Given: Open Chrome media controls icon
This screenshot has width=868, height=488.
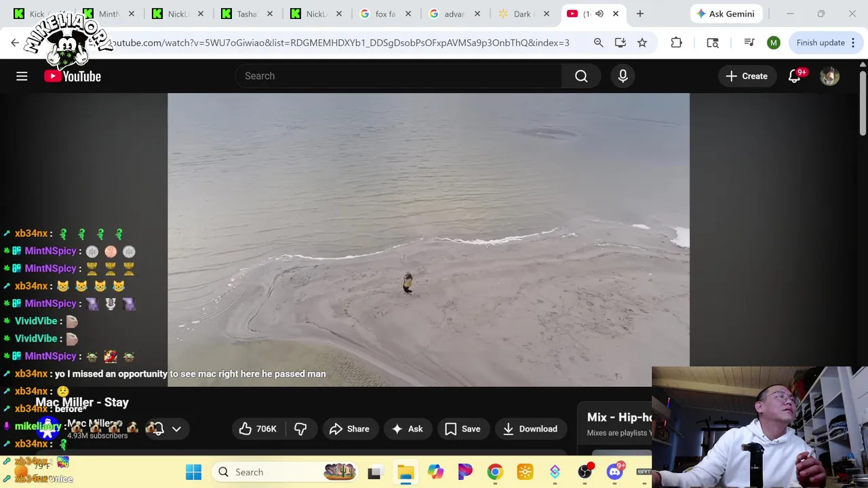Looking at the screenshot, I should click(749, 43).
